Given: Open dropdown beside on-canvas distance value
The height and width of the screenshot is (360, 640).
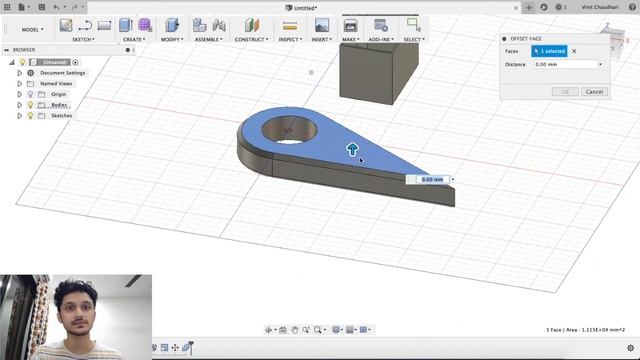Looking at the screenshot, I should 453,180.
